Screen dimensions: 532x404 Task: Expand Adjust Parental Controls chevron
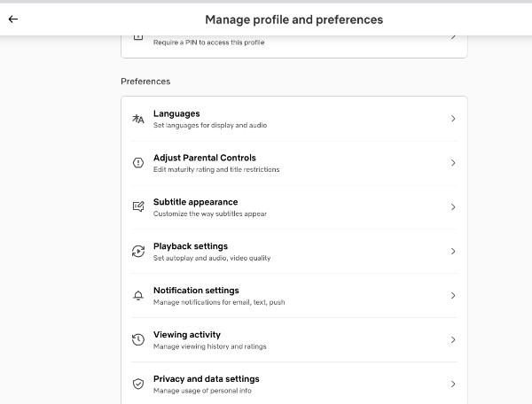(x=453, y=163)
